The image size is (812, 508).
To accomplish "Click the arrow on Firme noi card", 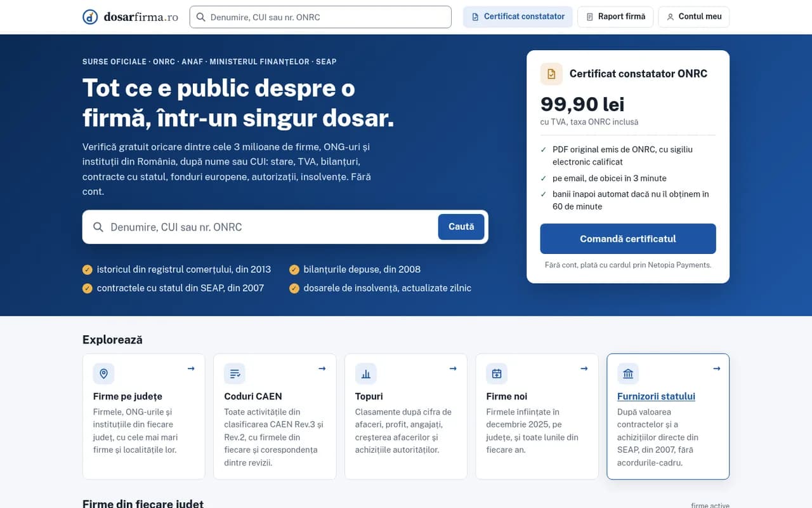I will (584, 368).
